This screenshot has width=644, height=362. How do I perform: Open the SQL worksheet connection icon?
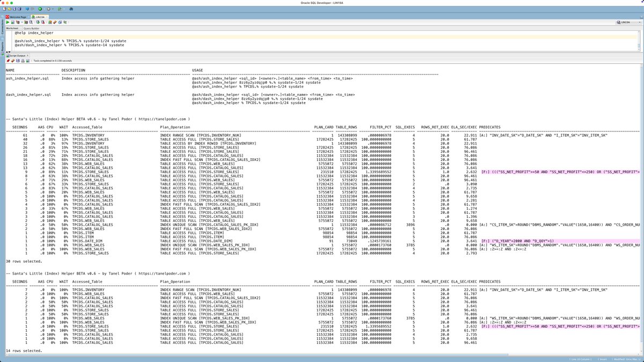tap(60, 9)
